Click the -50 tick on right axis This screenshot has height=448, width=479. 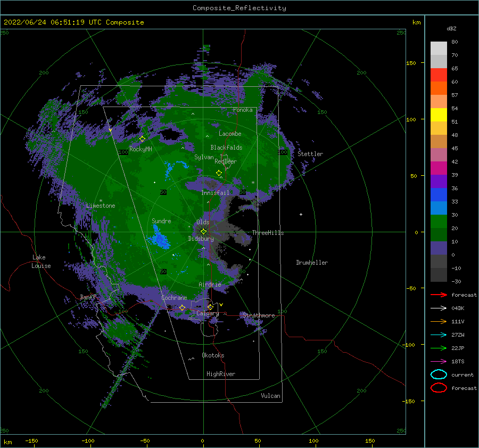pyautogui.click(x=412, y=288)
